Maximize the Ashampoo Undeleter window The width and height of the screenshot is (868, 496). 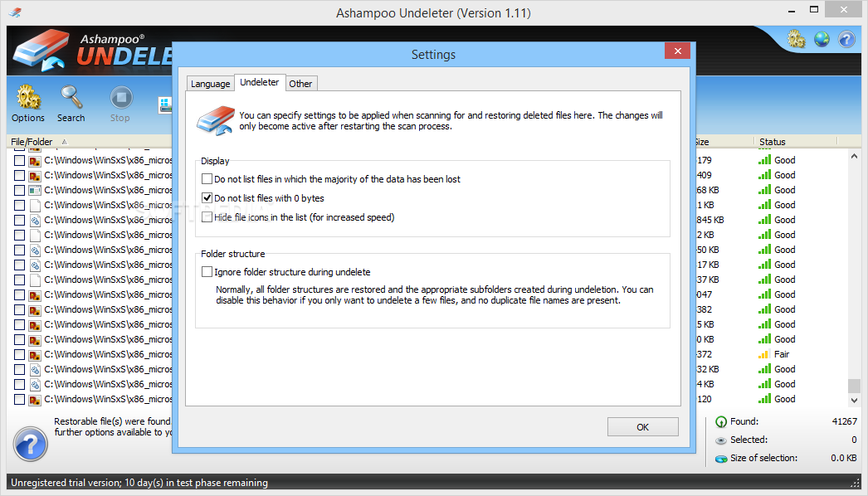814,9
